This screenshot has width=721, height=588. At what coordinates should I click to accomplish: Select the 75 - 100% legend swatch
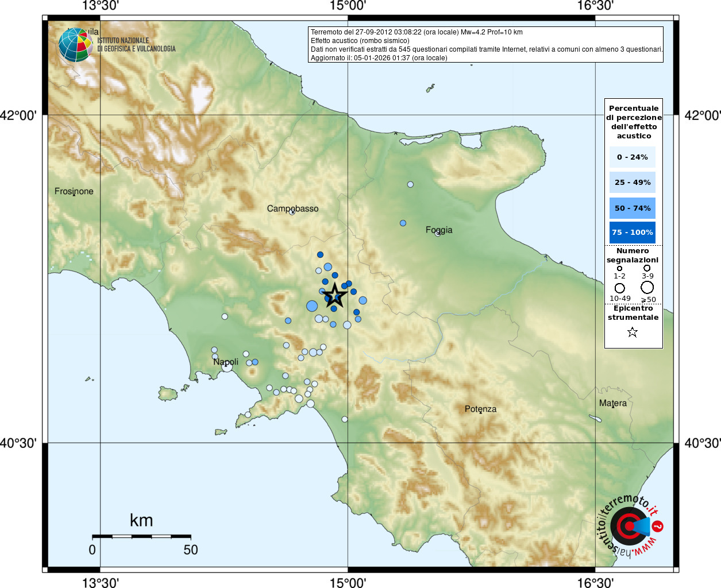coord(632,233)
